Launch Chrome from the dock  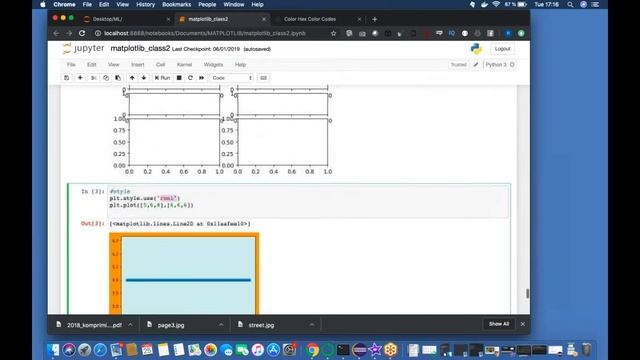tap(313, 350)
